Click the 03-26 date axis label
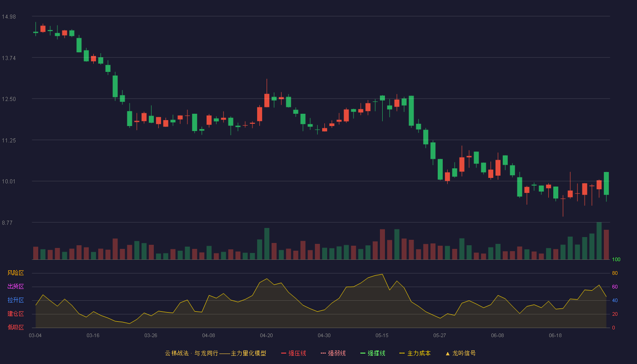 click(x=151, y=335)
